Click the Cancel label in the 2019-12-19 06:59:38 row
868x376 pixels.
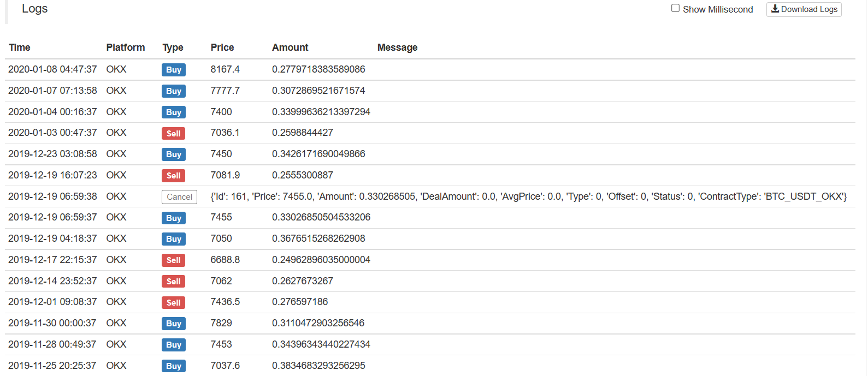179,197
